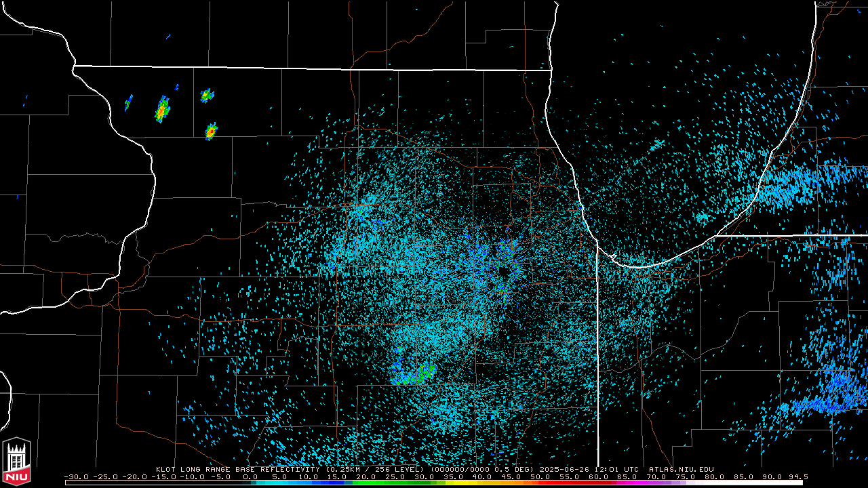Select the KLOT LONG RANGE BASE REFLECTIVITY title

[239, 469]
